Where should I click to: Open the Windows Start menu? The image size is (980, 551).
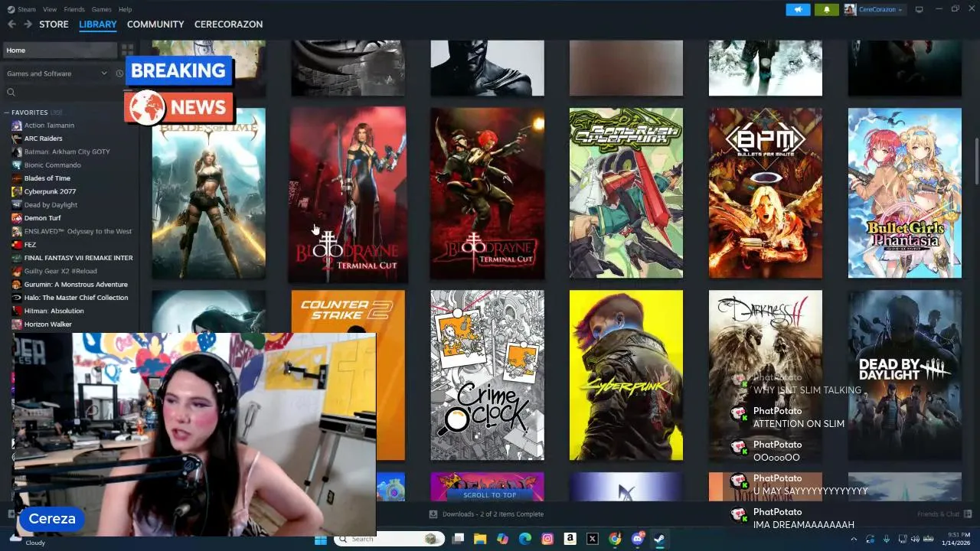321,539
